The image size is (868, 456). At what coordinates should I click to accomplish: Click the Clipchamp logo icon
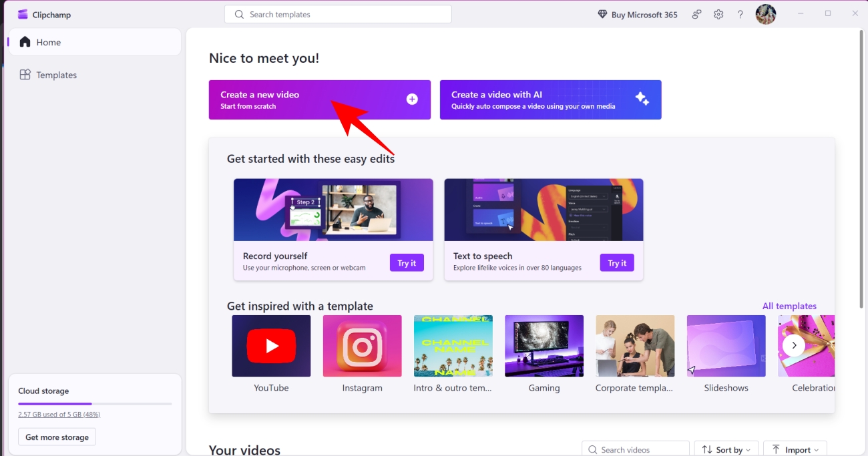coord(23,14)
